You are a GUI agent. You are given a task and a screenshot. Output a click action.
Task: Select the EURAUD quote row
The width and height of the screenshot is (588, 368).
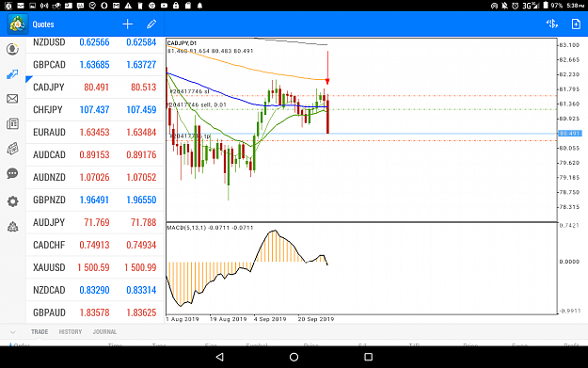point(95,132)
